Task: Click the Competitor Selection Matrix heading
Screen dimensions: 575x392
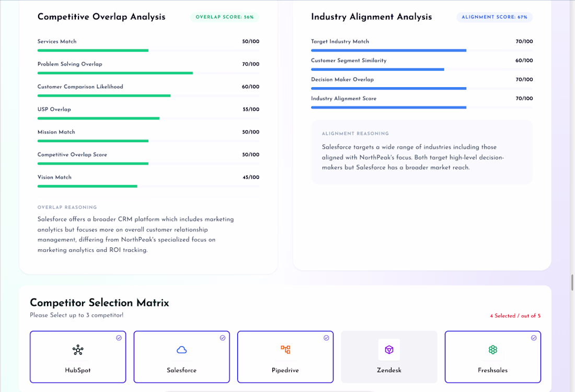Action: [99, 303]
